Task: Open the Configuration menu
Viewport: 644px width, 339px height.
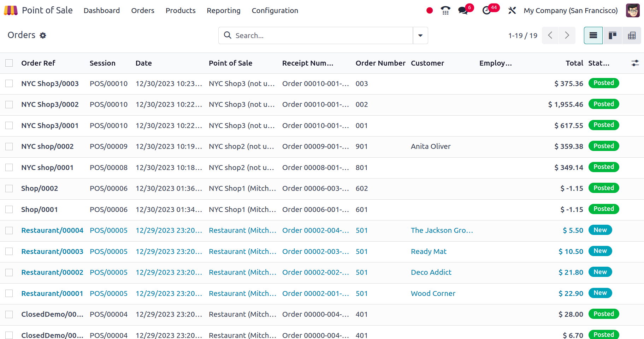Action: [x=274, y=11]
